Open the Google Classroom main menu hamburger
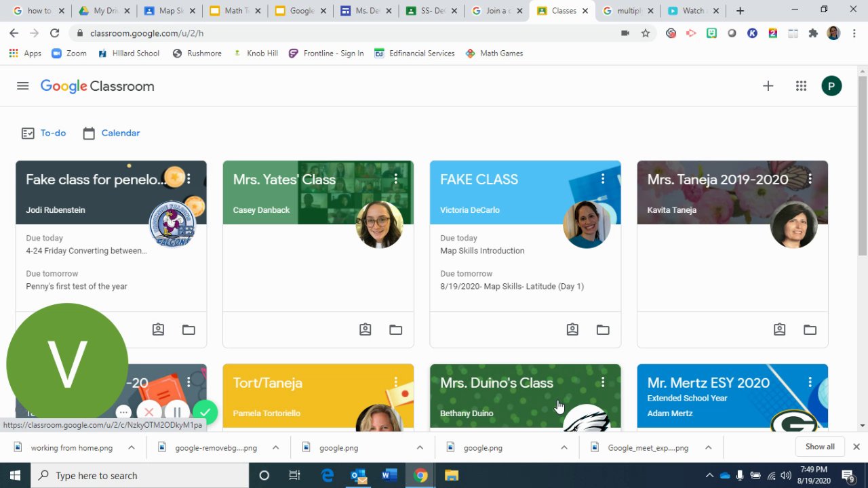 (22, 86)
